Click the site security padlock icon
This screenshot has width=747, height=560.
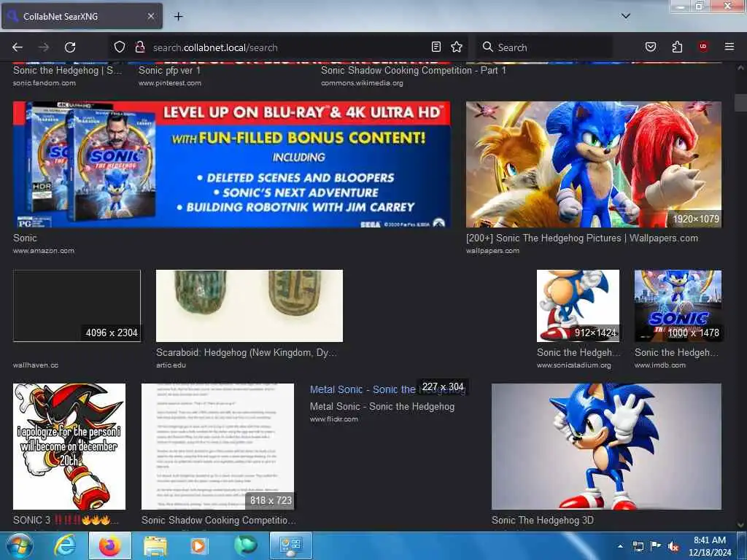(x=139, y=47)
